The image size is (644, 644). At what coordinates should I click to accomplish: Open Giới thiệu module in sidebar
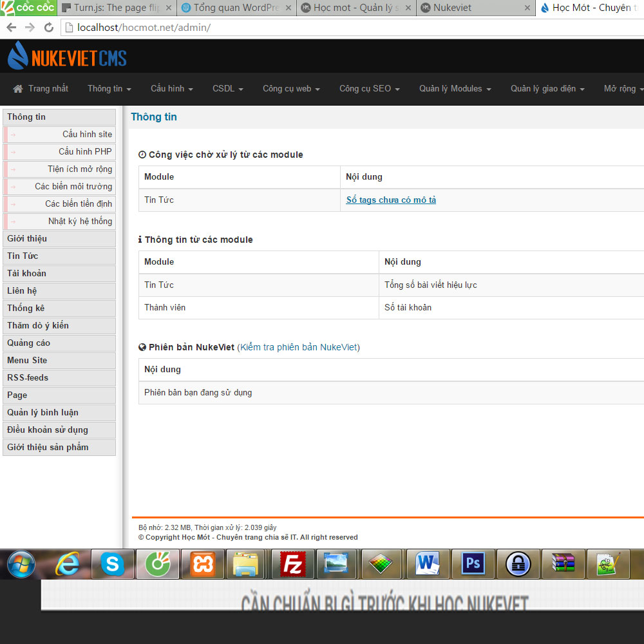pyautogui.click(x=59, y=239)
